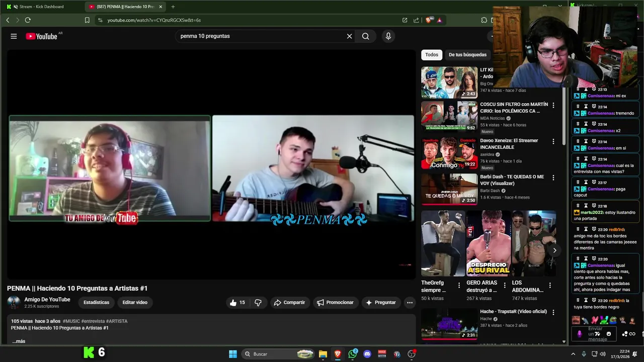The height and width of the screenshot is (362, 644).
Task: Click purple microphone icon in Kick chat
Action: [579, 334]
